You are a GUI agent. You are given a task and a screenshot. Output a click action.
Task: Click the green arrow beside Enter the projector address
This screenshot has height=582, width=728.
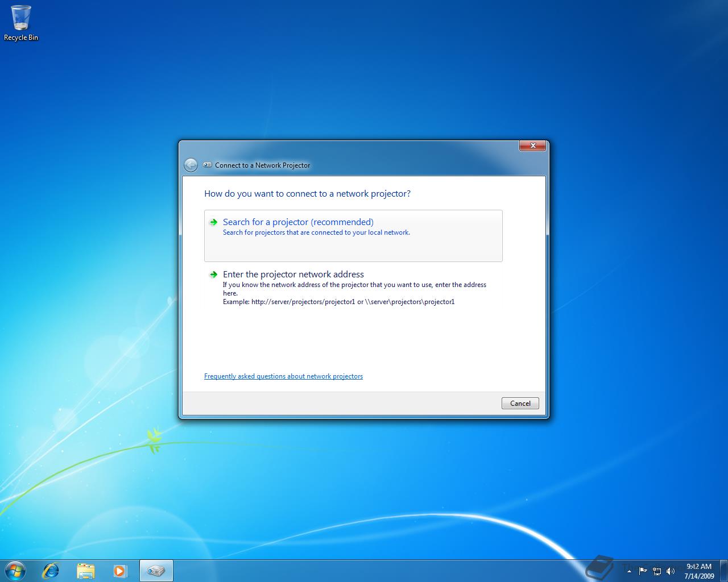tap(213, 275)
